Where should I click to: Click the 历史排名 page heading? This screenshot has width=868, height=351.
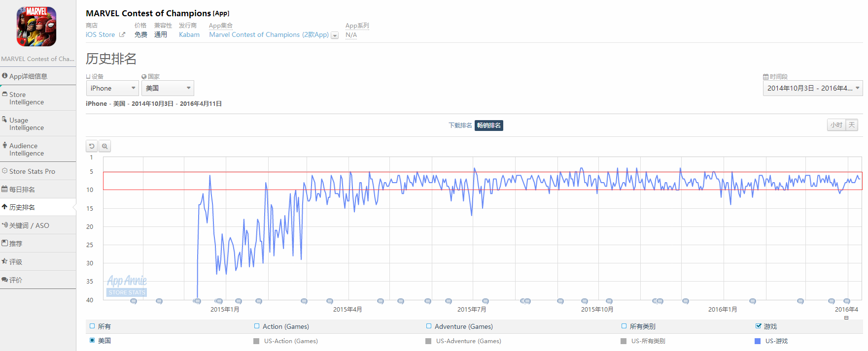[111, 59]
